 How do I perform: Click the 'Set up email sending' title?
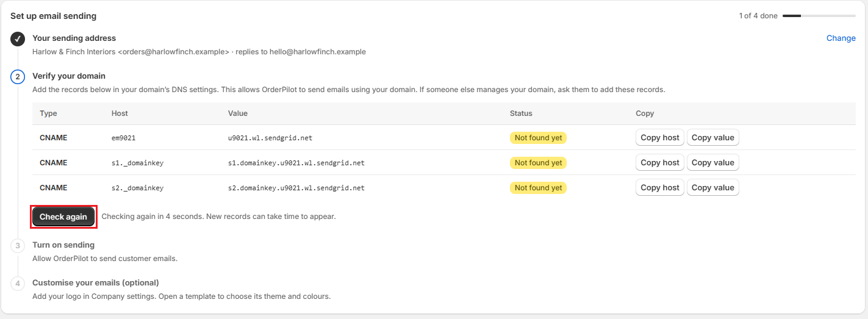tap(53, 16)
